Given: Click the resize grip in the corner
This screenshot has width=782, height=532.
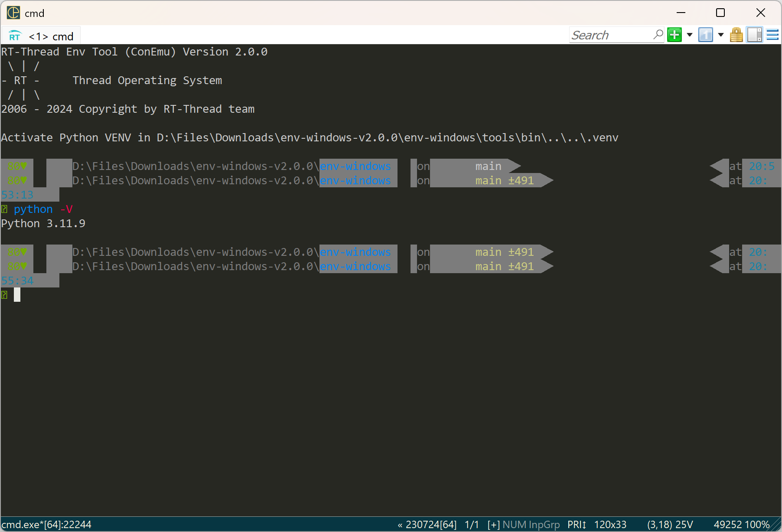Looking at the screenshot, I should coord(776,525).
